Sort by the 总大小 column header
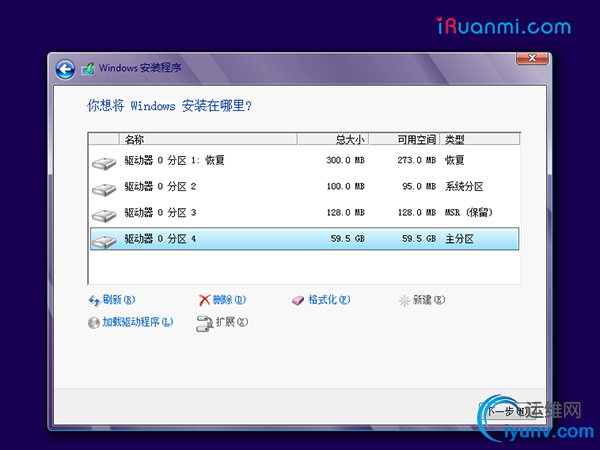The height and width of the screenshot is (450, 600). [333, 139]
